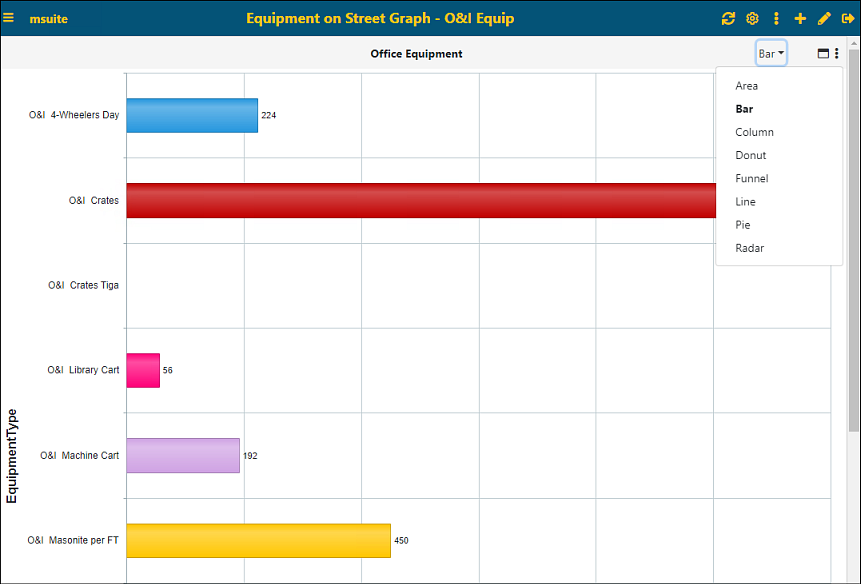Click the red O&I Crates bar

coord(400,200)
